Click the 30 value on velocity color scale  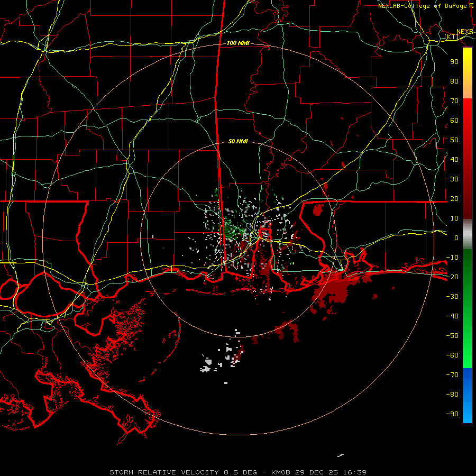click(454, 179)
